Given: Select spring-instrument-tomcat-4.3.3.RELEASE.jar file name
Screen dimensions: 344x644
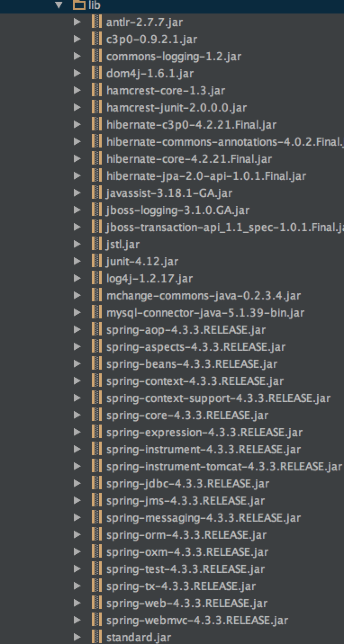Looking at the screenshot, I should pos(224,466).
